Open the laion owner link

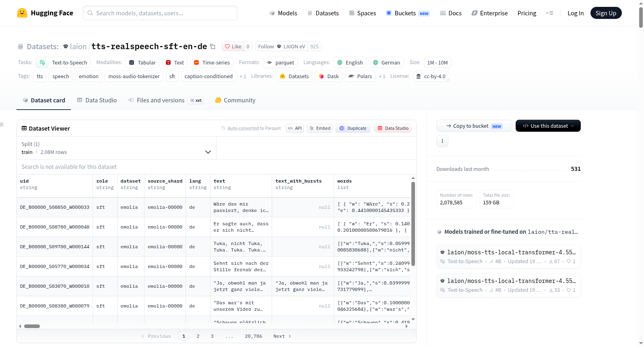[78, 46]
